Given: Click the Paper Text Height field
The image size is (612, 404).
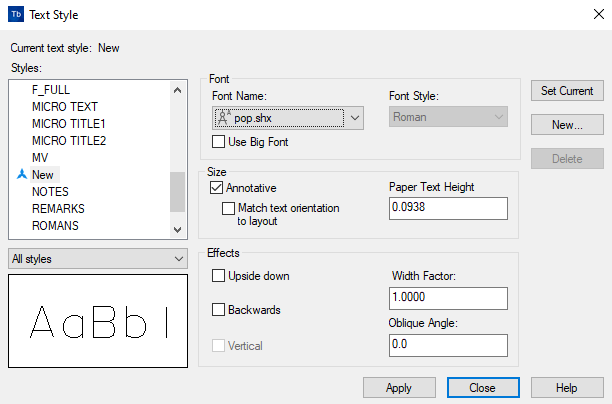Looking at the screenshot, I should pos(447,208).
